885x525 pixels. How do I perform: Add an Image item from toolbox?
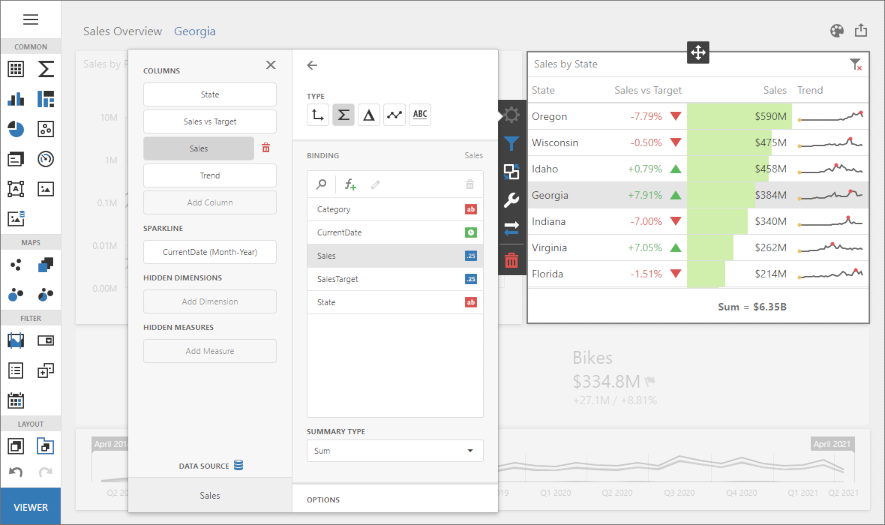(46, 189)
